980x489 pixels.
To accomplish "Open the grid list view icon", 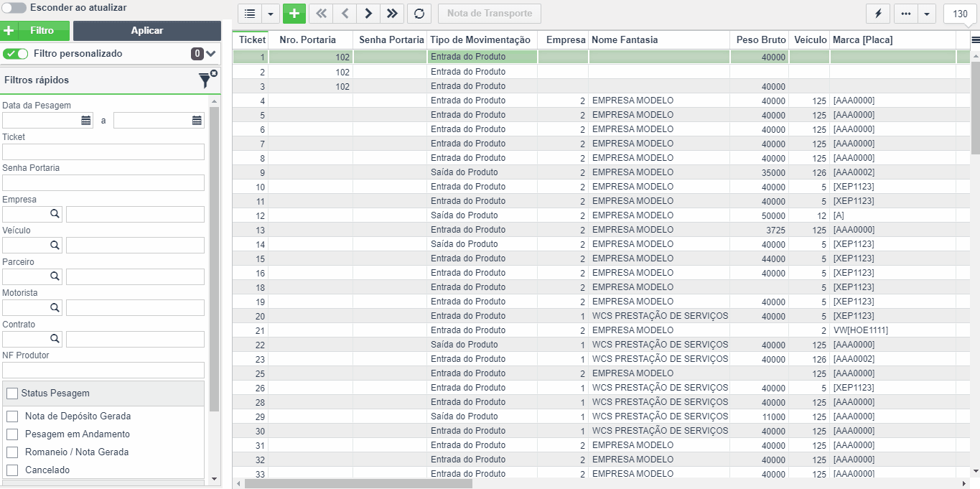I will 250,14.
